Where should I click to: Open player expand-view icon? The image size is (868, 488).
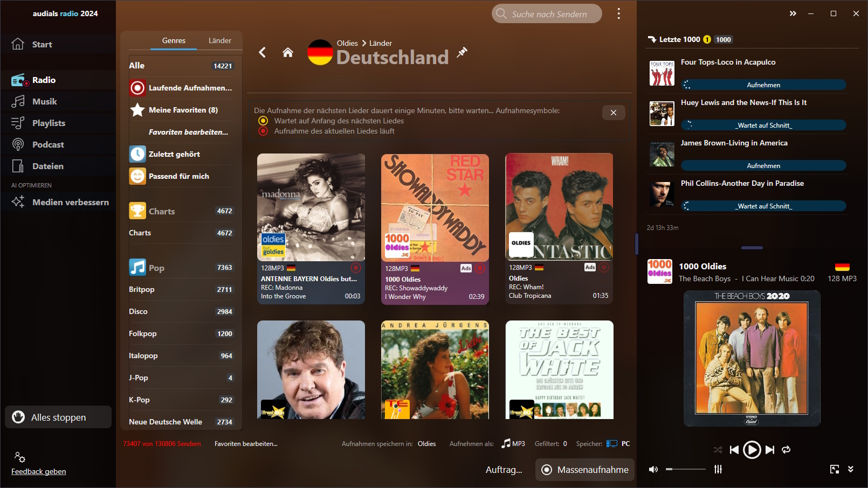(x=835, y=469)
